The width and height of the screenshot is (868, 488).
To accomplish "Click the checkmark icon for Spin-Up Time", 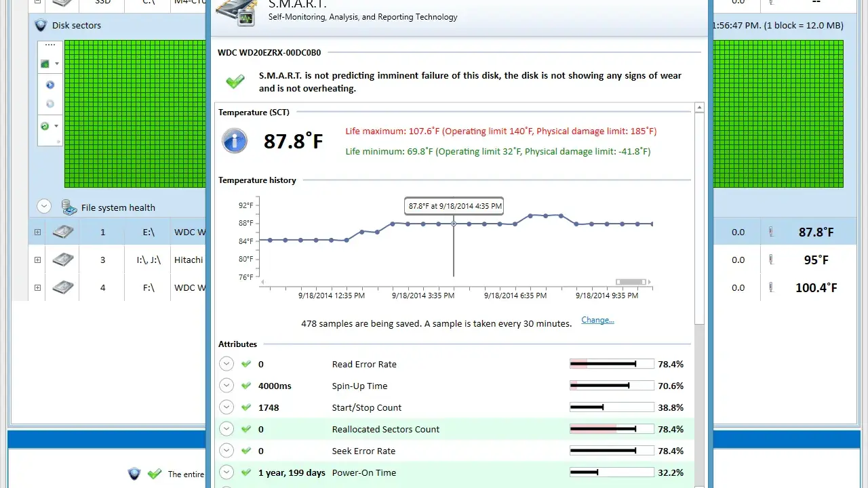I will [x=246, y=386].
